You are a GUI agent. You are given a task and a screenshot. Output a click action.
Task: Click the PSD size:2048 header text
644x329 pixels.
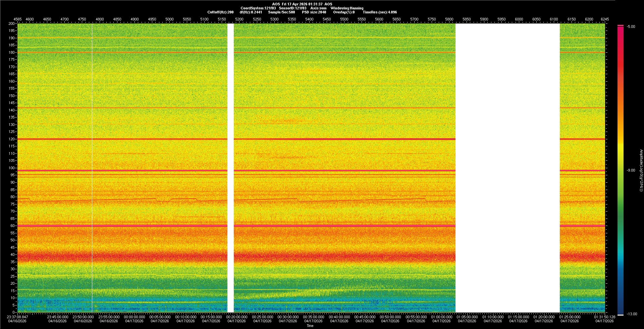click(314, 12)
